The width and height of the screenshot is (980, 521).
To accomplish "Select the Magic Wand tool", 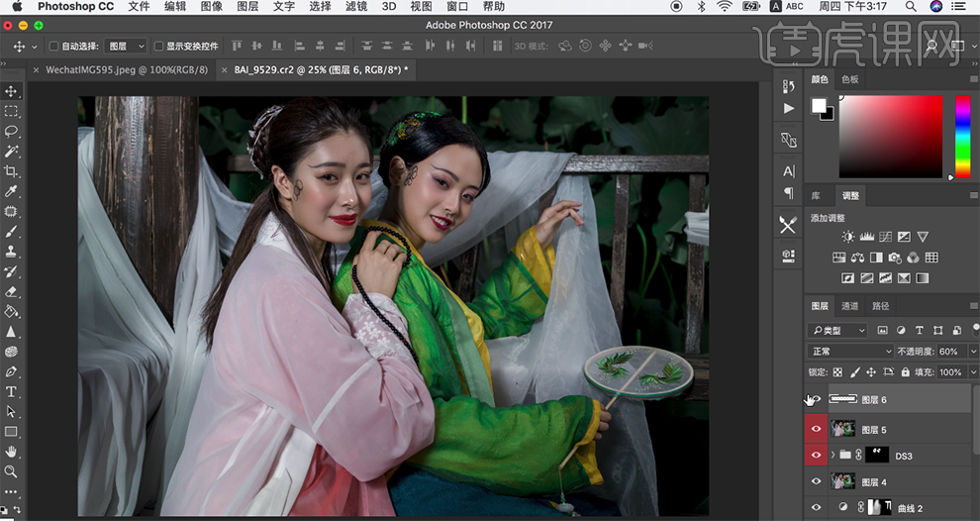I will pos(11,152).
